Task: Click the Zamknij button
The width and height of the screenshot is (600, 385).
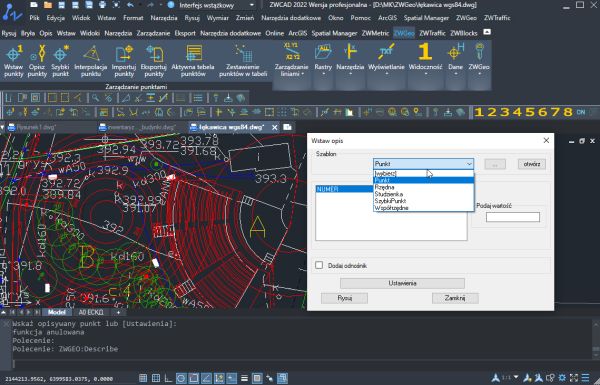Action: click(455, 298)
